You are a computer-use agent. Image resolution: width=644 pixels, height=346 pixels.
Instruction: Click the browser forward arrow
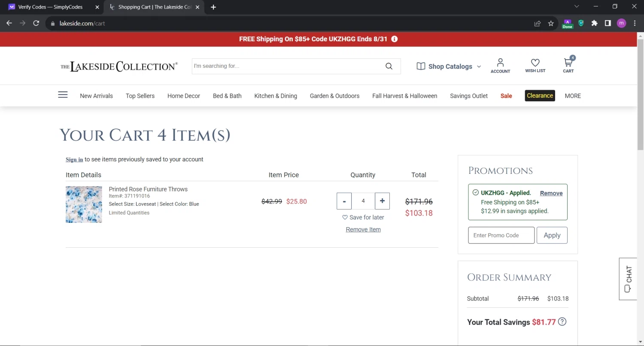tap(23, 23)
